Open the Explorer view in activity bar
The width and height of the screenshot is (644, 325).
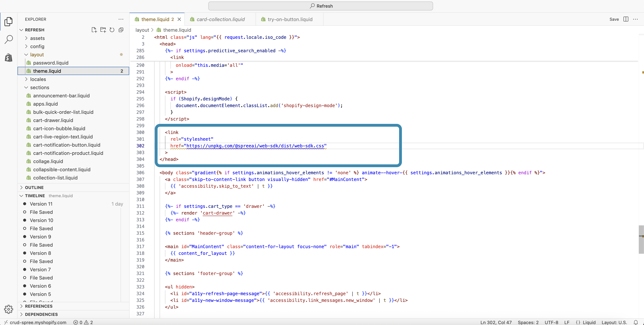tap(9, 21)
